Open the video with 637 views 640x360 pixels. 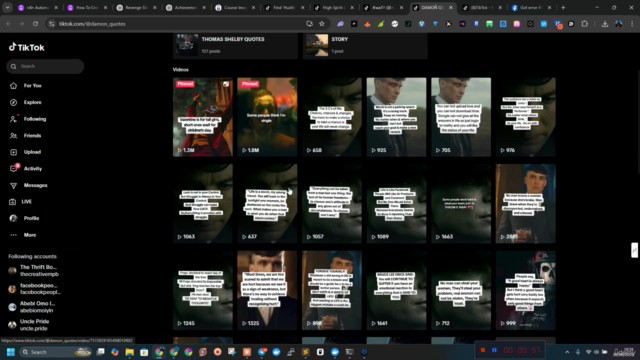coord(267,204)
